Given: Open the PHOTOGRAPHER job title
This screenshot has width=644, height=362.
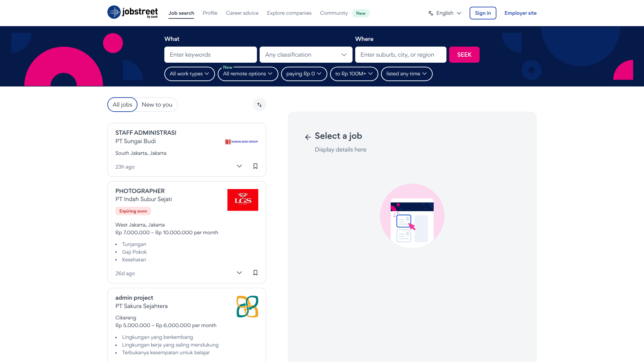Looking at the screenshot, I should (x=140, y=191).
